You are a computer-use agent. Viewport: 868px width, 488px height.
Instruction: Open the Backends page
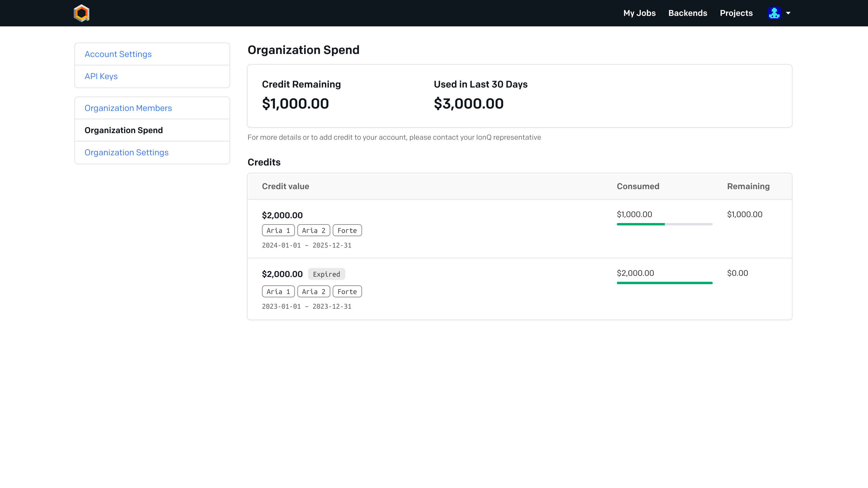pos(687,13)
